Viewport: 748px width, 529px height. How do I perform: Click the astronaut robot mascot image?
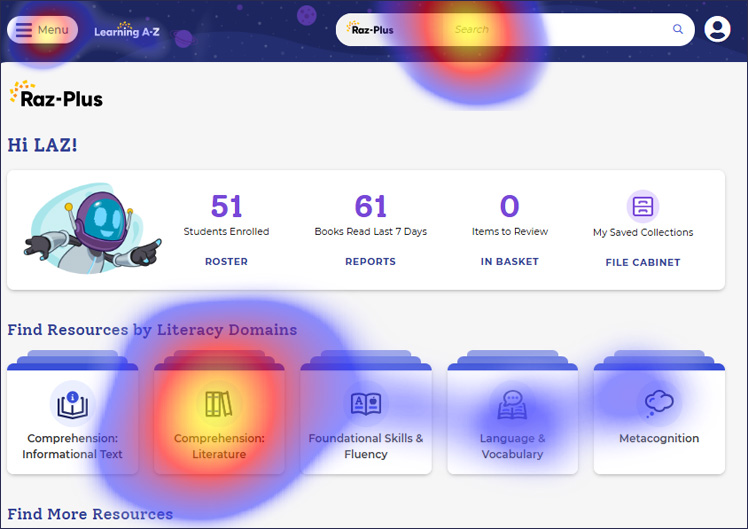[90, 228]
